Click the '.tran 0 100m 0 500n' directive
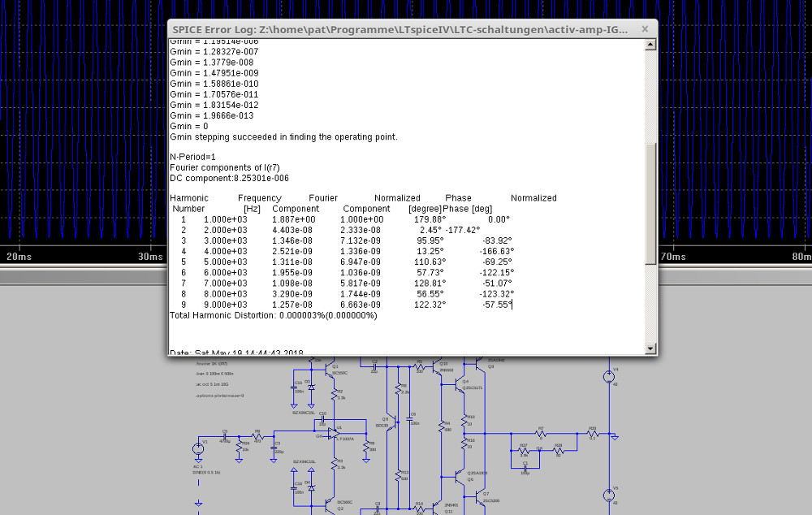 [x=214, y=374]
